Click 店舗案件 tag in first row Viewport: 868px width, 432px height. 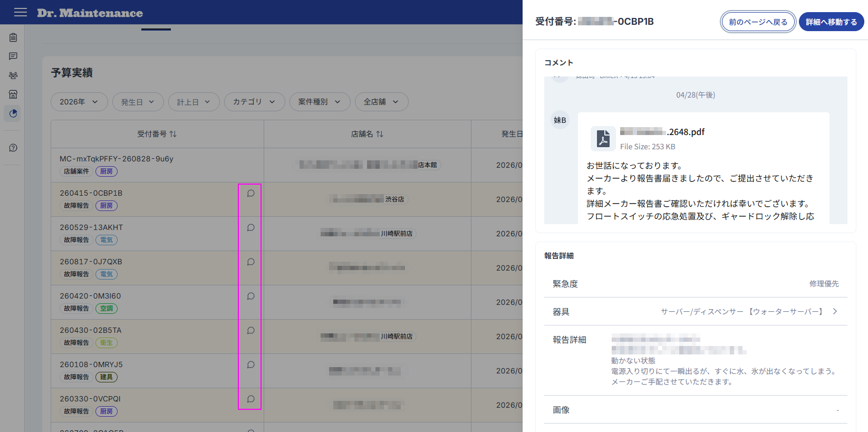[76, 171]
